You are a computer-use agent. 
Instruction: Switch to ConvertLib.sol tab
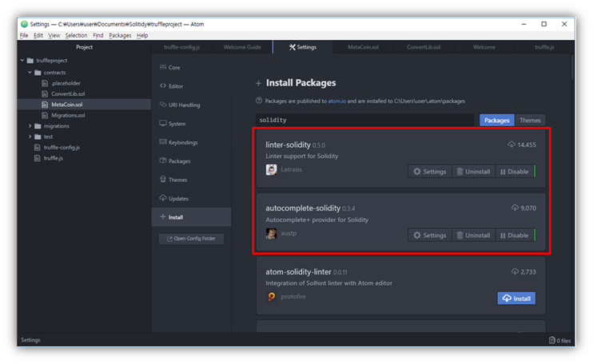424,47
